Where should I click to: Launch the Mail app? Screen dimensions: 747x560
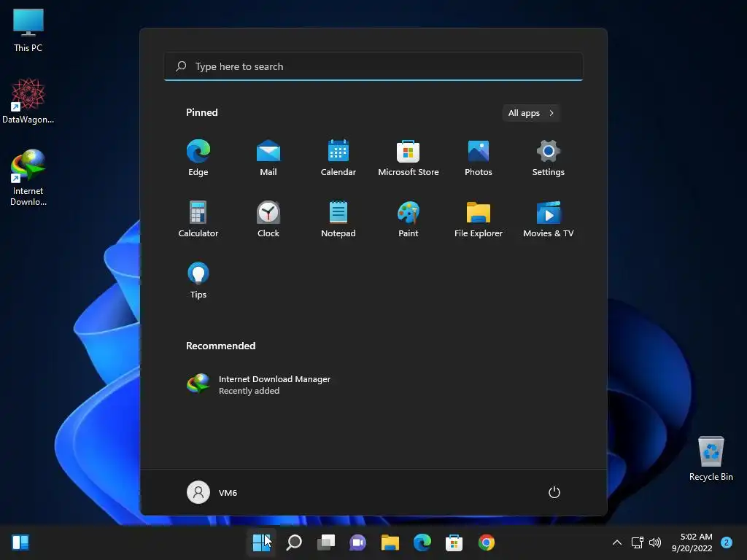[268, 158]
